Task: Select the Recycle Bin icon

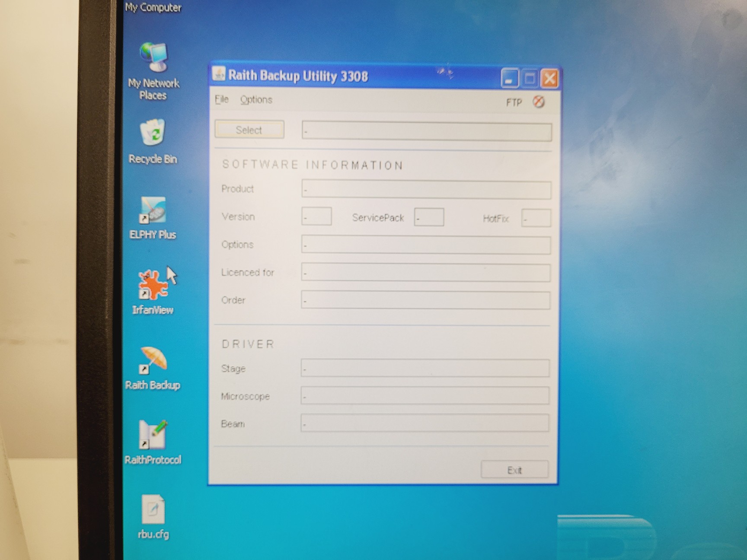Action: pos(153,142)
